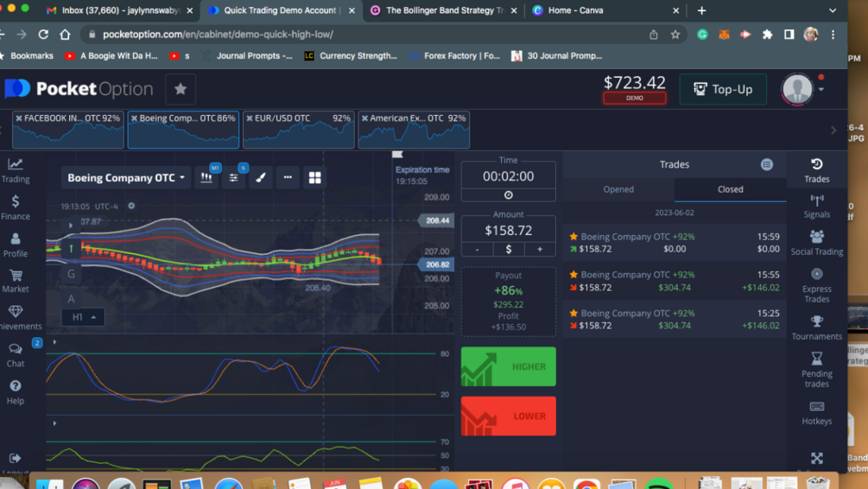Screen dimensions: 868x489
Task: Open Social Trading in the right sidebar
Action: [816, 243]
